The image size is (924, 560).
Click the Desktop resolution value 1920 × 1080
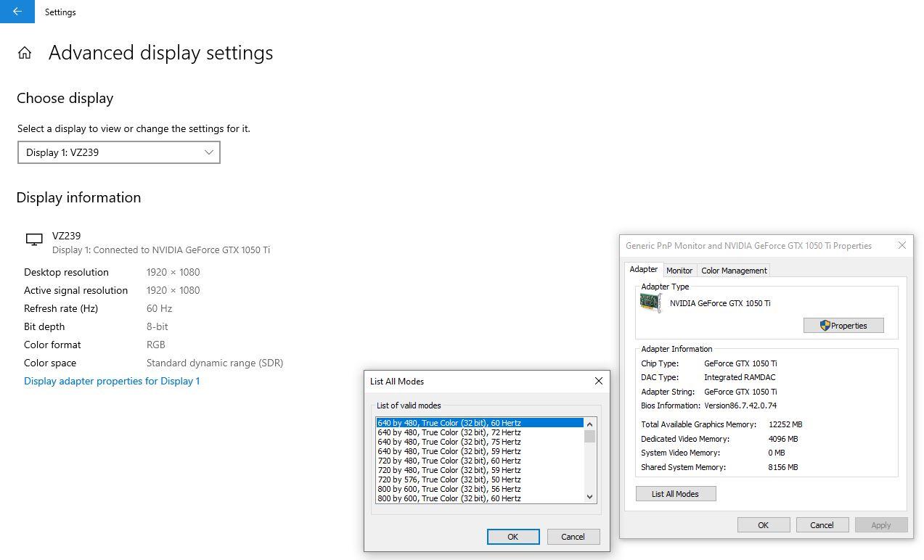click(x=173, y=272)
